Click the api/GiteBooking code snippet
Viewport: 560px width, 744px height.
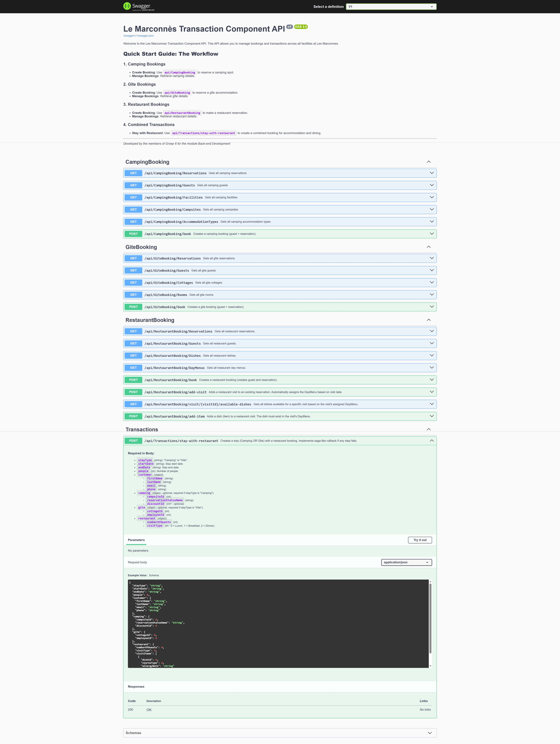(177, 93)
